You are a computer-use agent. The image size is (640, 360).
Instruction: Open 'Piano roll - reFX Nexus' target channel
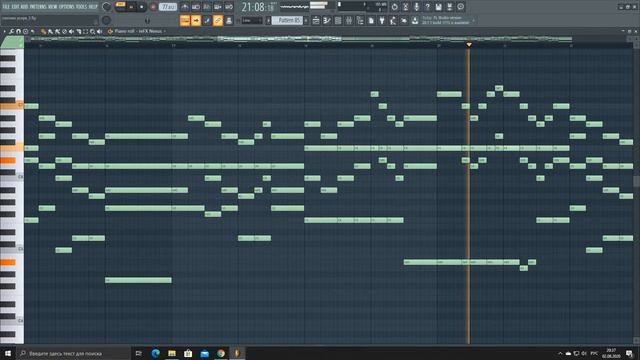click(x=135, y=31)
